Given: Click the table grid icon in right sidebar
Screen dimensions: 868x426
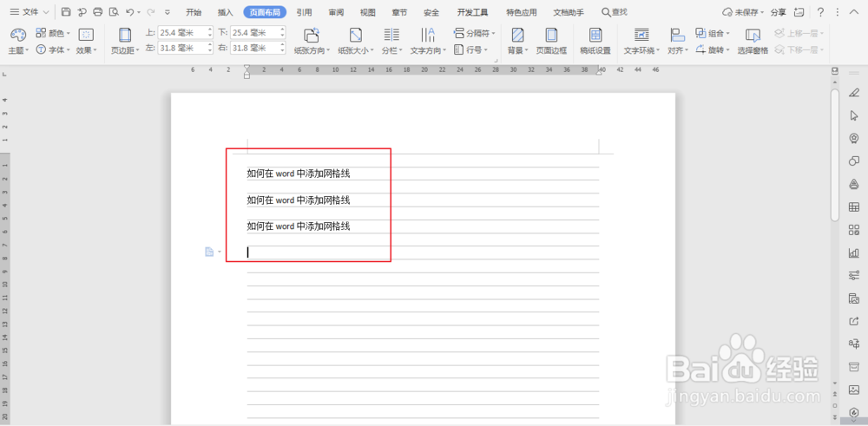Looking at the screenshot, I should pyautogui.click(x=853, y=206).
